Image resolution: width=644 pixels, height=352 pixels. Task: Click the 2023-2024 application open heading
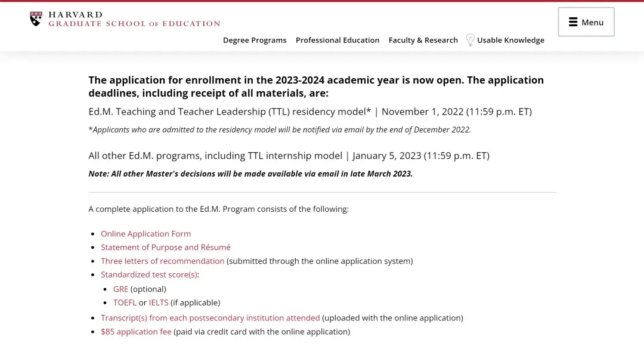point(316,87)
